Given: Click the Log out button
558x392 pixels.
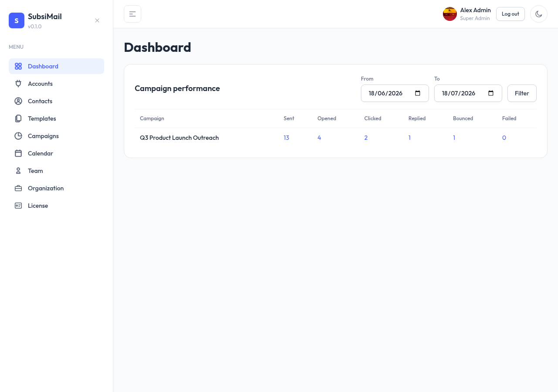Looking at the screenshot, I should (x=510, y=14).
